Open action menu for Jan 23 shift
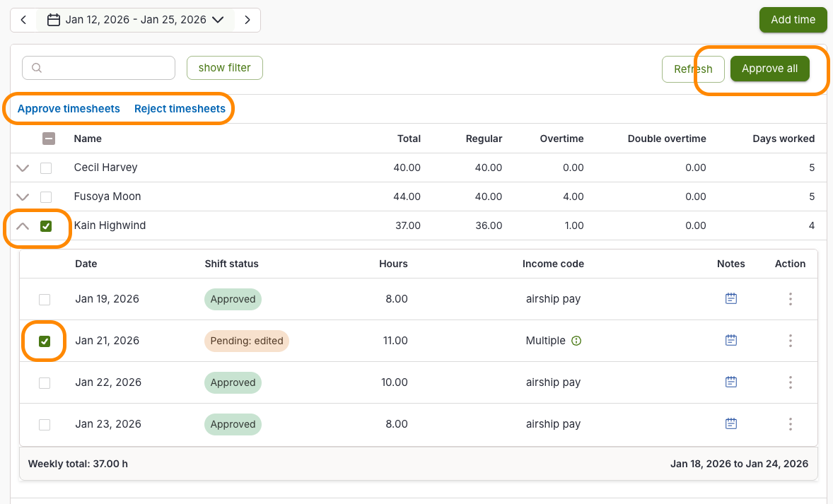 (791, 424)
